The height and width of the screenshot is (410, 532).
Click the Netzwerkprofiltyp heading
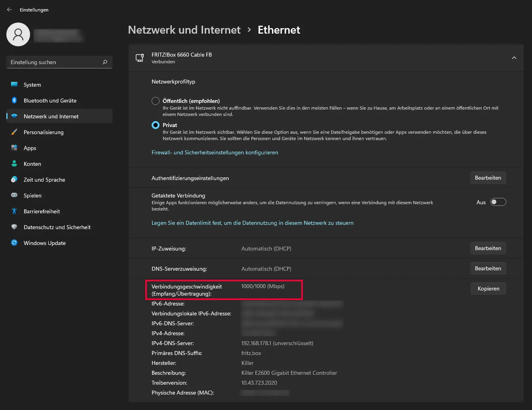click(x=173, y=82)
